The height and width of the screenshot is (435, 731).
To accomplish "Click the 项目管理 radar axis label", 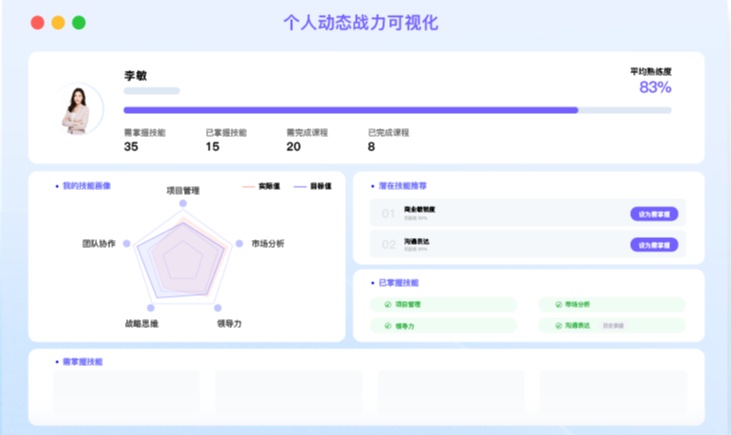I will 183,190.
